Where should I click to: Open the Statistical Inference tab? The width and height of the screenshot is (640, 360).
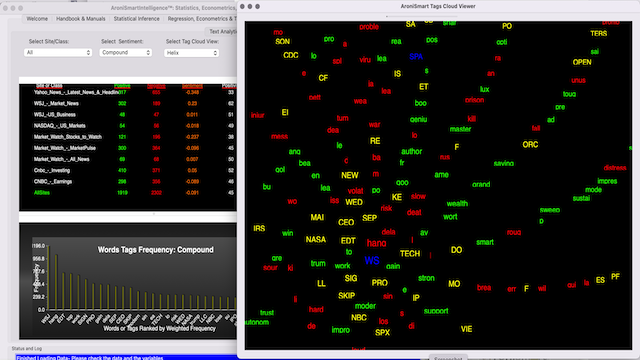[x=136, y=19]
